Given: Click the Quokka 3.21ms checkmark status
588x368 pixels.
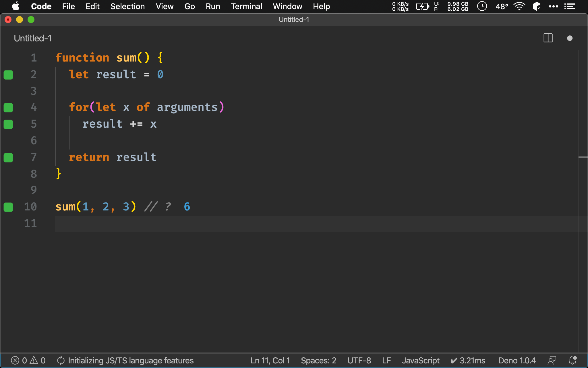Looking at the screenshot, I should [468, 360].
